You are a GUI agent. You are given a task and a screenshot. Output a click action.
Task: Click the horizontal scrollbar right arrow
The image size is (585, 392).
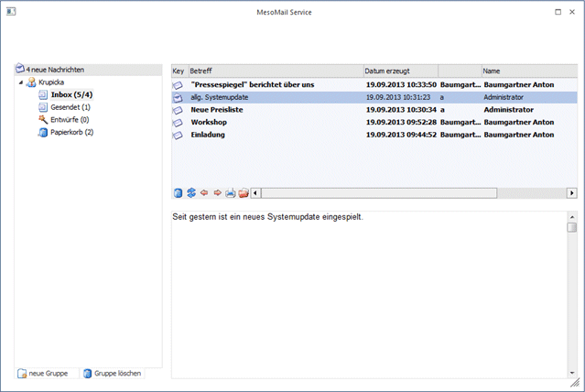572,193
